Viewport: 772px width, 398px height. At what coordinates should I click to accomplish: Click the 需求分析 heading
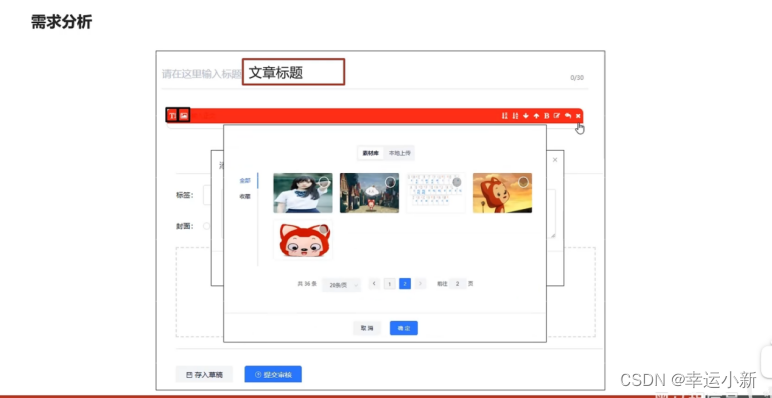(x=62, y=22)
